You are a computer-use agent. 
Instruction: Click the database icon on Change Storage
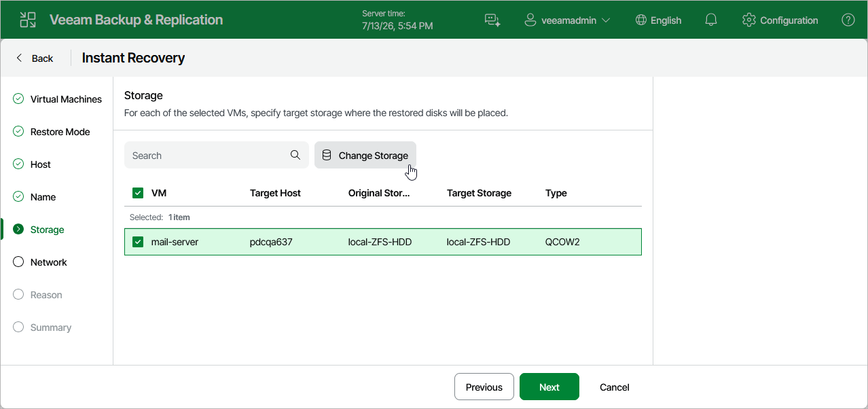[x=327, y=155]
